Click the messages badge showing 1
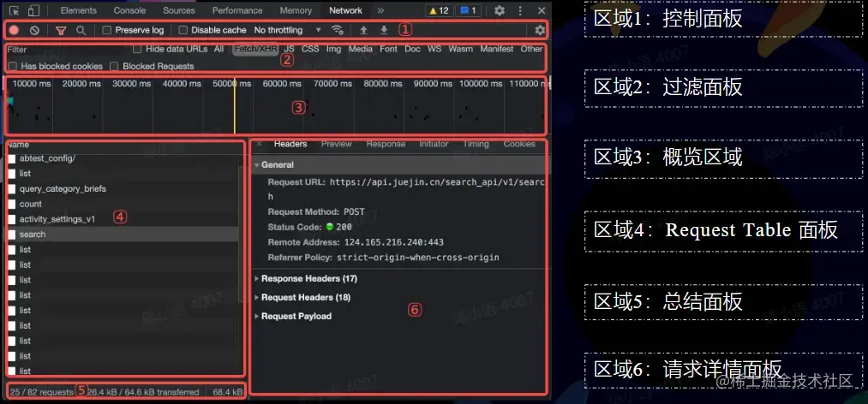The width and height of the screenshot is (868, 404). pos(468,10)
